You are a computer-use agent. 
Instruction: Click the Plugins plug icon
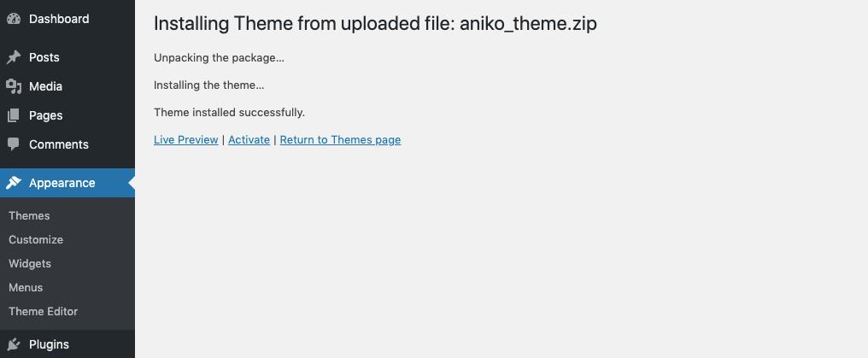click(13, 344)
